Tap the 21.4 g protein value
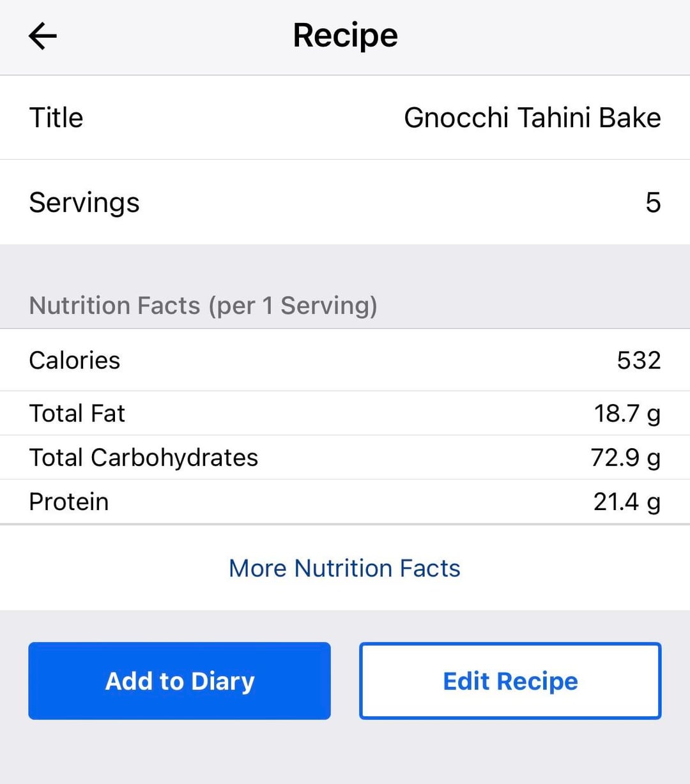The height and width of the screenshot is (784, 690). pyautogui.click(x=627, y=502)
